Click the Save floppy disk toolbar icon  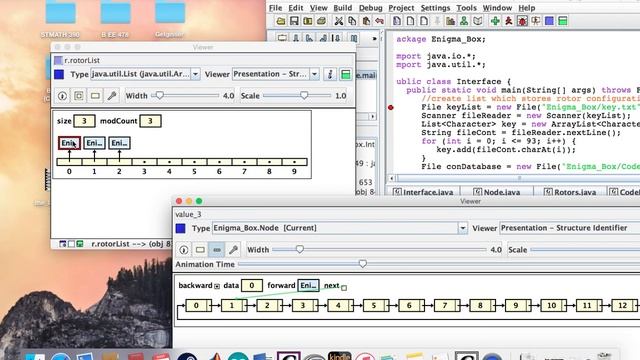tap(294, 21)
